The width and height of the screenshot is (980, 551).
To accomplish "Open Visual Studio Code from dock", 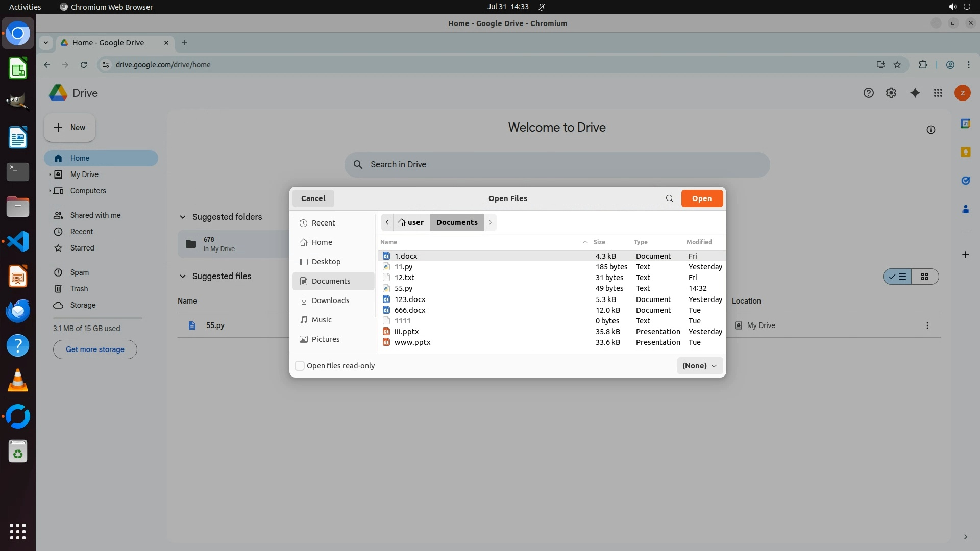I will click(x=18, y=241).
